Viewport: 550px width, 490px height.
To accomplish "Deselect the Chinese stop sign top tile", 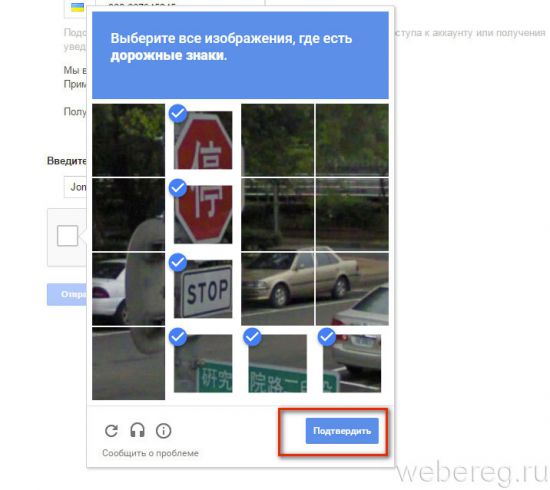I will tap(203, 140).
